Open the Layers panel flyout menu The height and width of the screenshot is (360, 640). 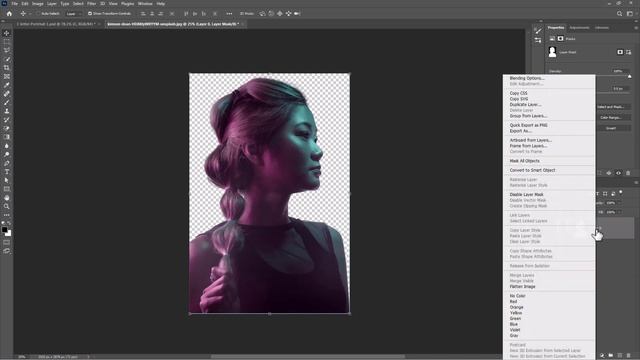[x=636, y=183]
